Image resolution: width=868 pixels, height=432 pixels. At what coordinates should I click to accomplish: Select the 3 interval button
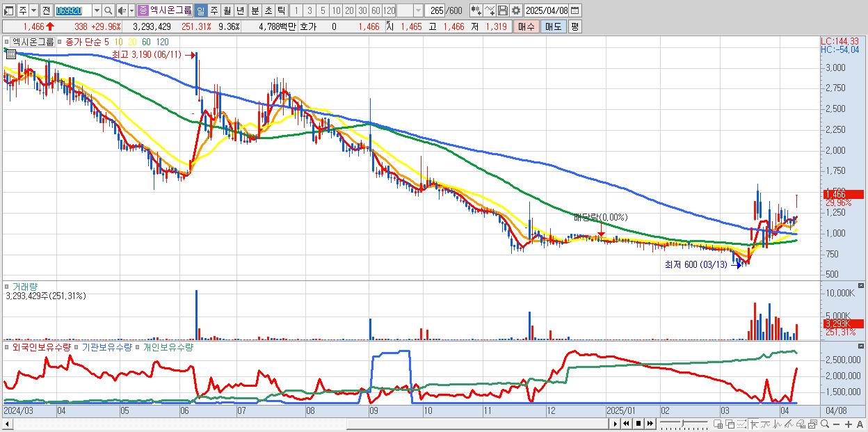coord(310,10)
